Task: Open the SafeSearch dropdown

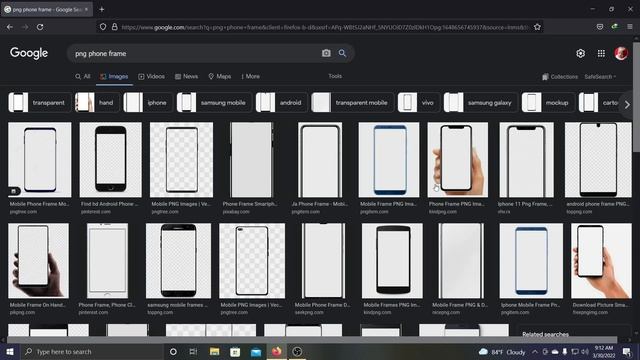Action: tap(600, 77)
